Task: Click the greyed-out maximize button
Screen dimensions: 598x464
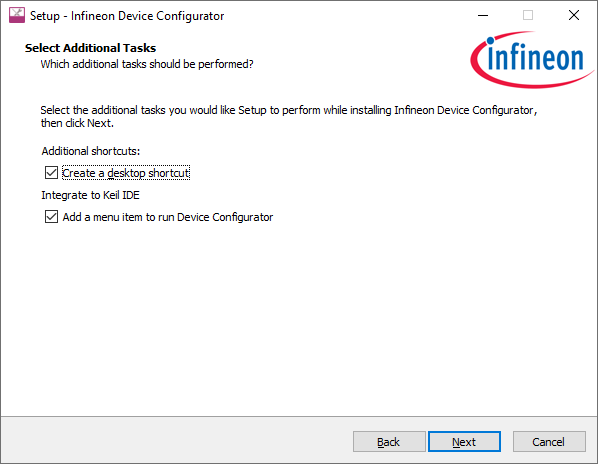Action: (528, 15)
